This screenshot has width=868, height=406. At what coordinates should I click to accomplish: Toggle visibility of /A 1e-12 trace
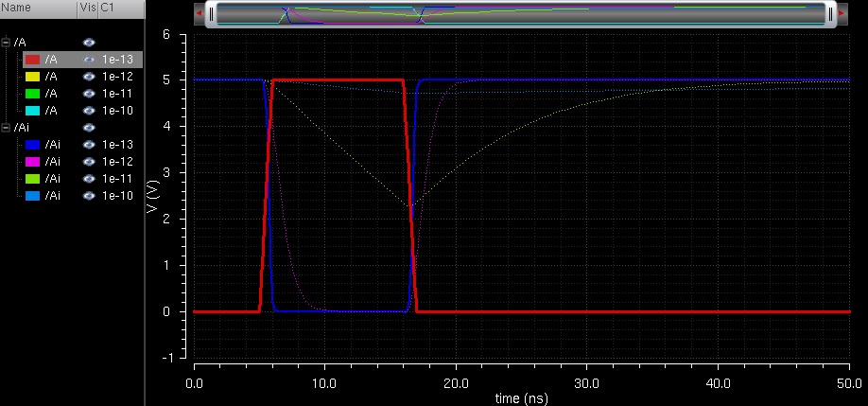[90, 76]
